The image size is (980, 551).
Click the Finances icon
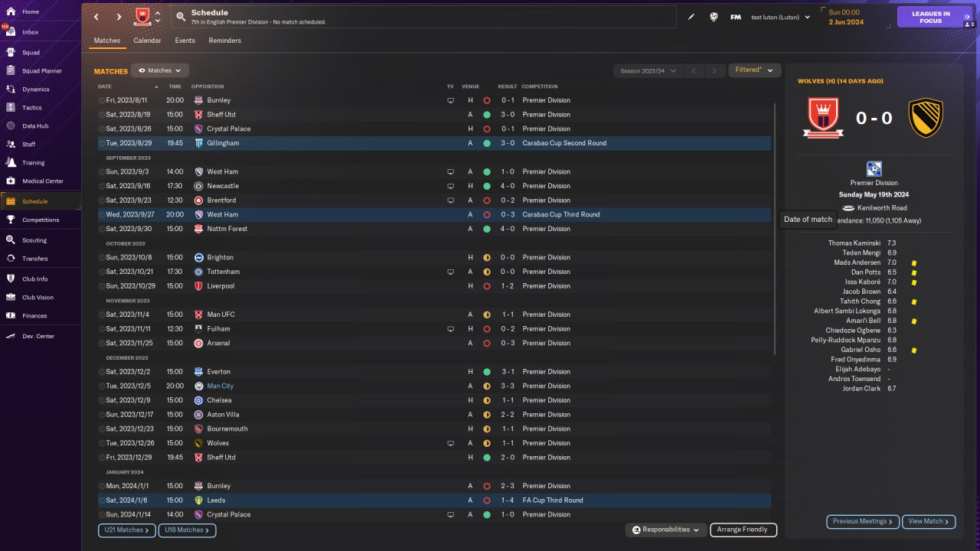click(11, 316)
